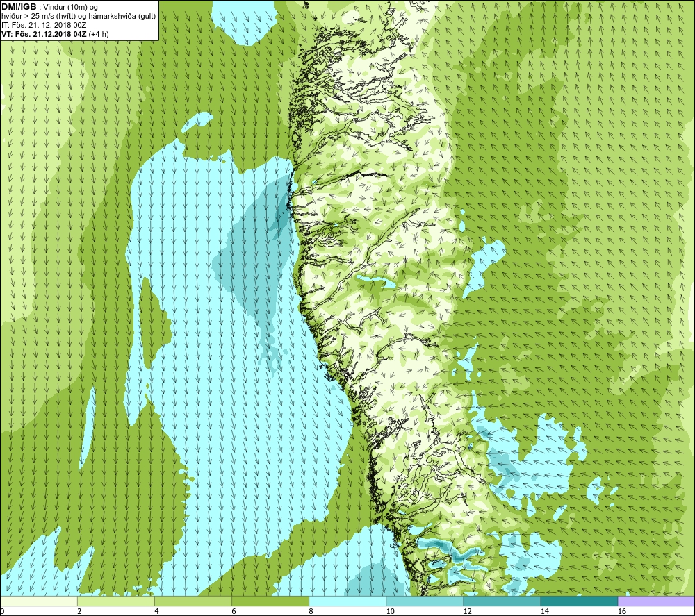Click the teal 12–14 m/s legend swatch
The image size is (695, 616).
click(x=502, y=601)
